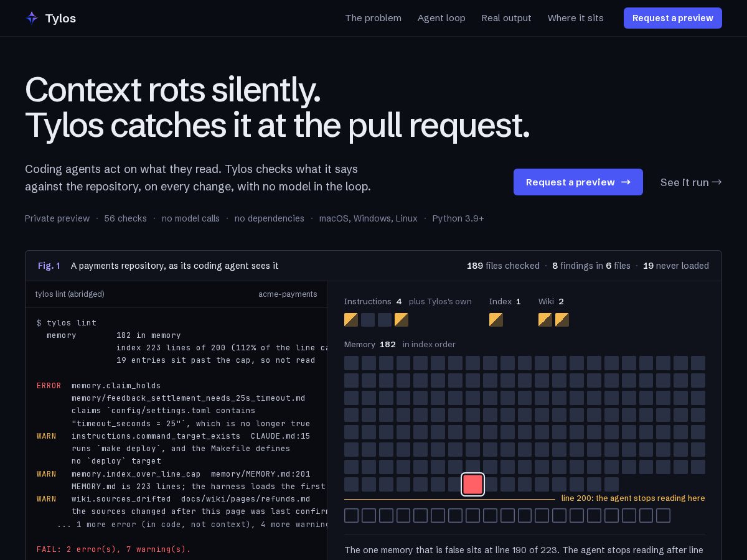This screenshot has width=747, height=560.
Task: Click the WARN label beside memory.index_over_line_cap
Action: pos(47,474)
